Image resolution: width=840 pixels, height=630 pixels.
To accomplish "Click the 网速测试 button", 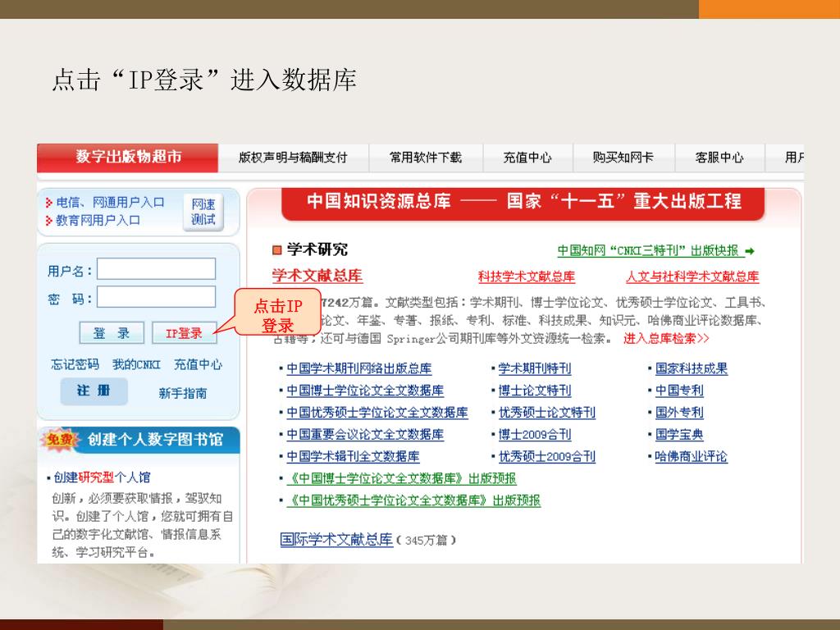I will point(203,212).
